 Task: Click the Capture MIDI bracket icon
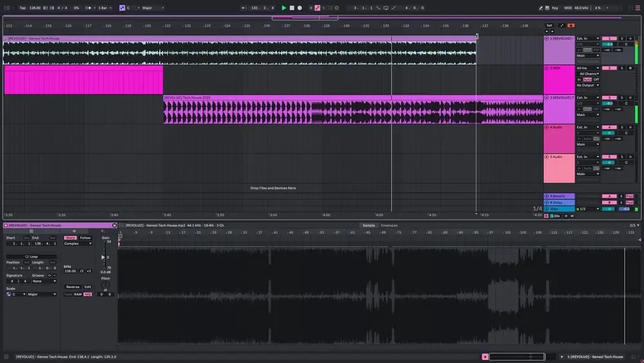330,8
